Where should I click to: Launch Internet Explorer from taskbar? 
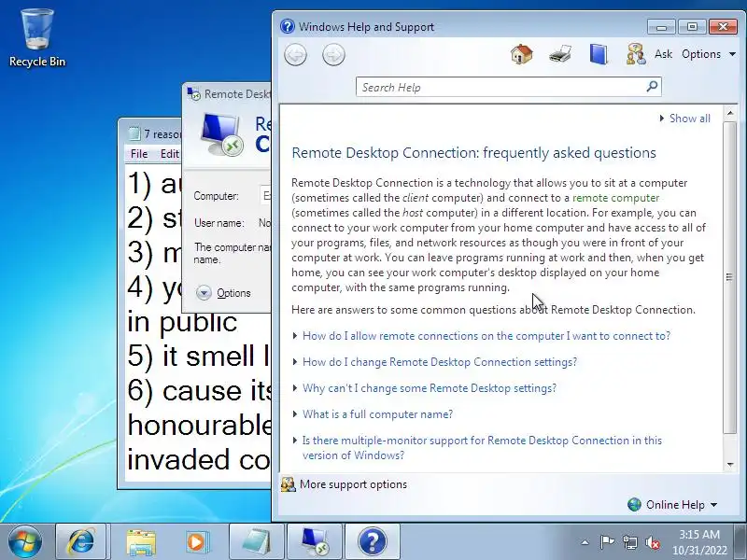pyautogui.click(x=82, y=541)
